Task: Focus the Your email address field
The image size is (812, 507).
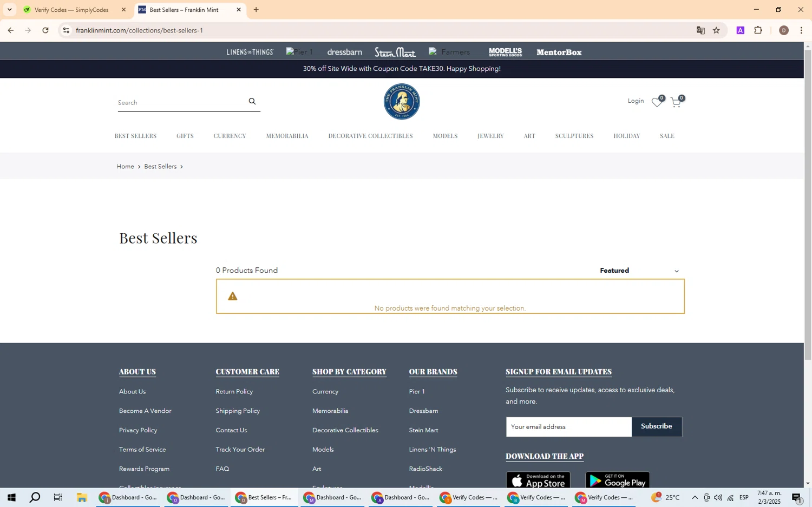Action: [x=569, y=427]
